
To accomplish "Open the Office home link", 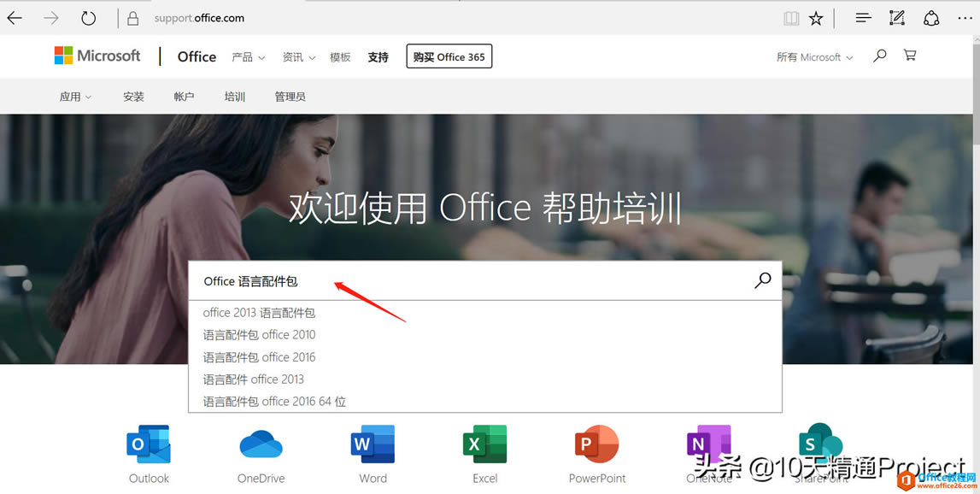I will [197, 57].
